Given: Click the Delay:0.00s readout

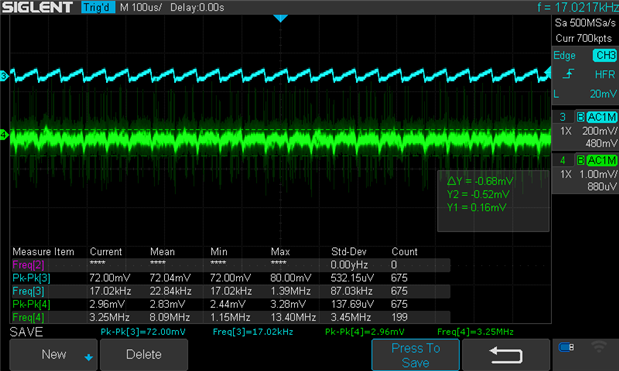Looking at the screenshot, I should tap(197, 7).
